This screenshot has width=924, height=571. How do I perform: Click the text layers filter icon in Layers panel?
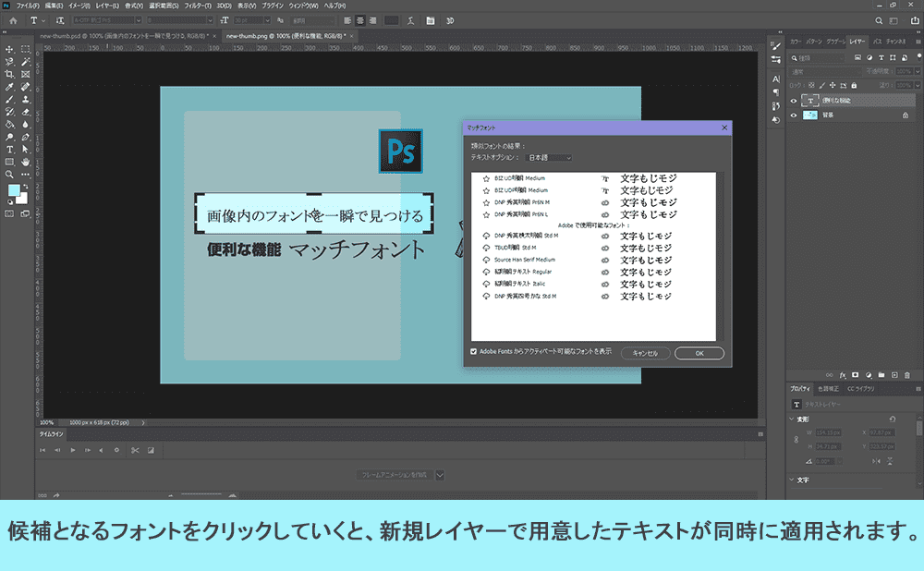click(x=881, y=57)
